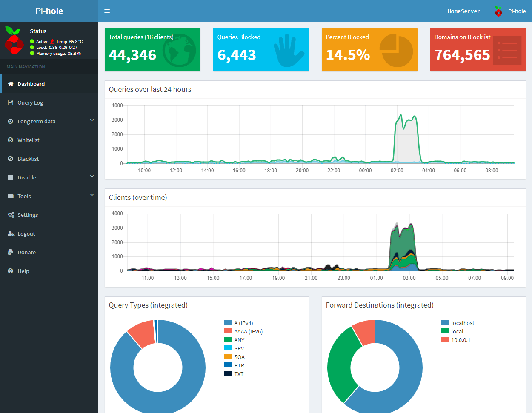Screen dimensions: 532x413
Task: Click the Donate PayPal icon
Action: coord(11,252)
